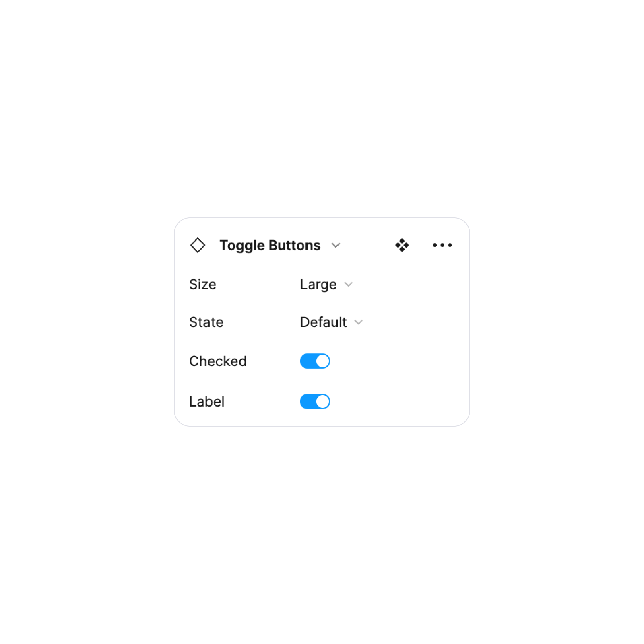Click the diamond instance icon

[198, 245]
